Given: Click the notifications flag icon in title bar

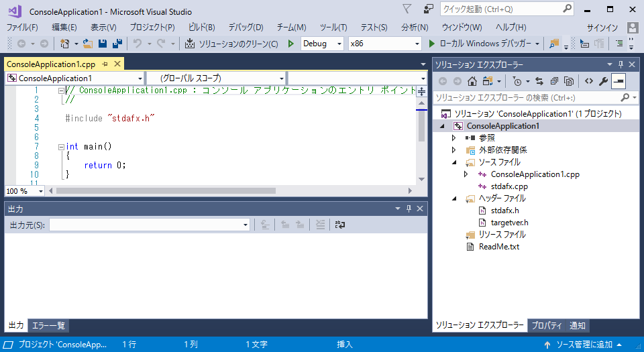Looking at the screenshot, I should [407, 9].
